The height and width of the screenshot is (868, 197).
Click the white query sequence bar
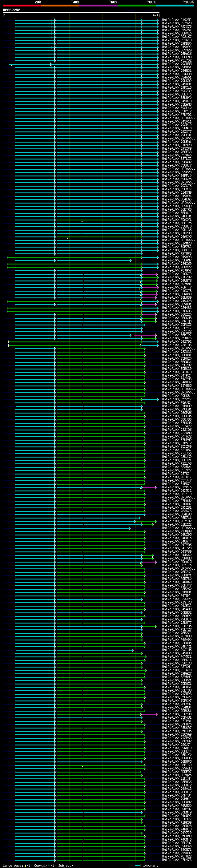81,13
